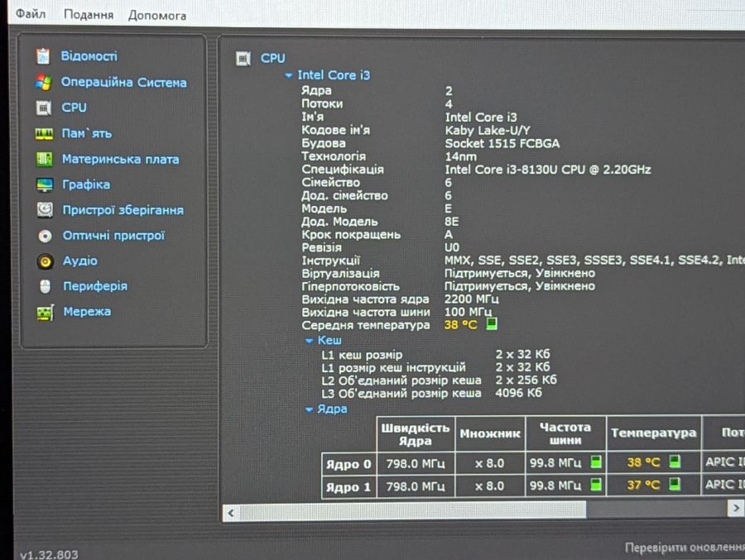Click 38 °C average temperature value
The width and height of the screenshot is (745, 560).
[x=460, y=325]
